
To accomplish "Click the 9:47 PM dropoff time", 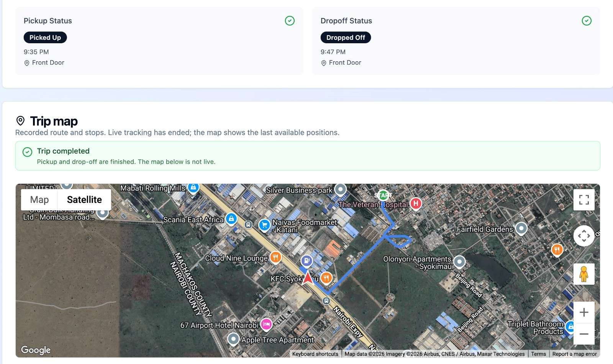I will [x=333, y=52].
